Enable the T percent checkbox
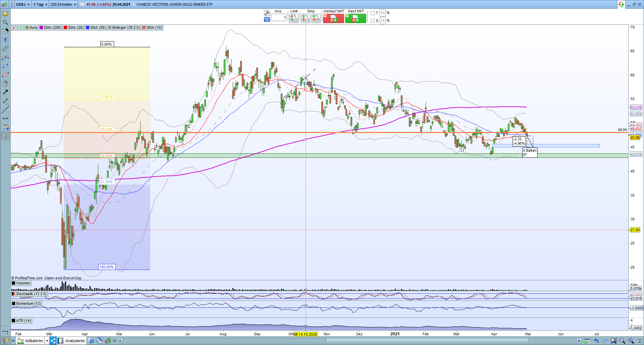 point(373,13)
